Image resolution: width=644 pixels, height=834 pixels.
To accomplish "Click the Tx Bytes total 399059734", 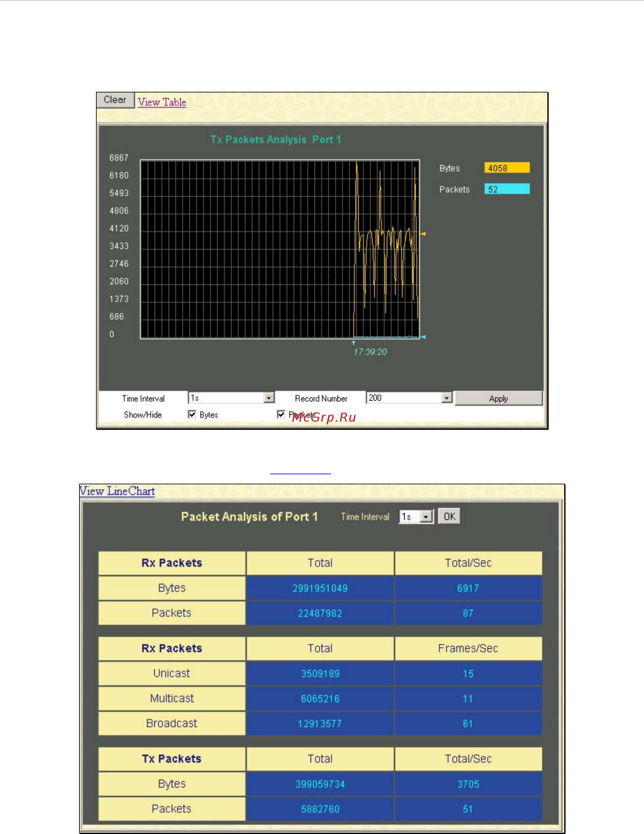I will (320, 784).
